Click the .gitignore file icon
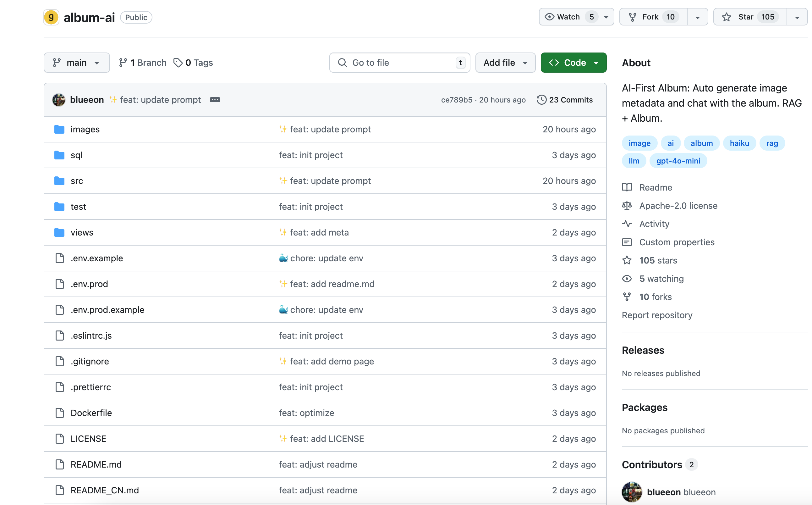The height and width of the screenshot is (505, 812). click(60, 361)
